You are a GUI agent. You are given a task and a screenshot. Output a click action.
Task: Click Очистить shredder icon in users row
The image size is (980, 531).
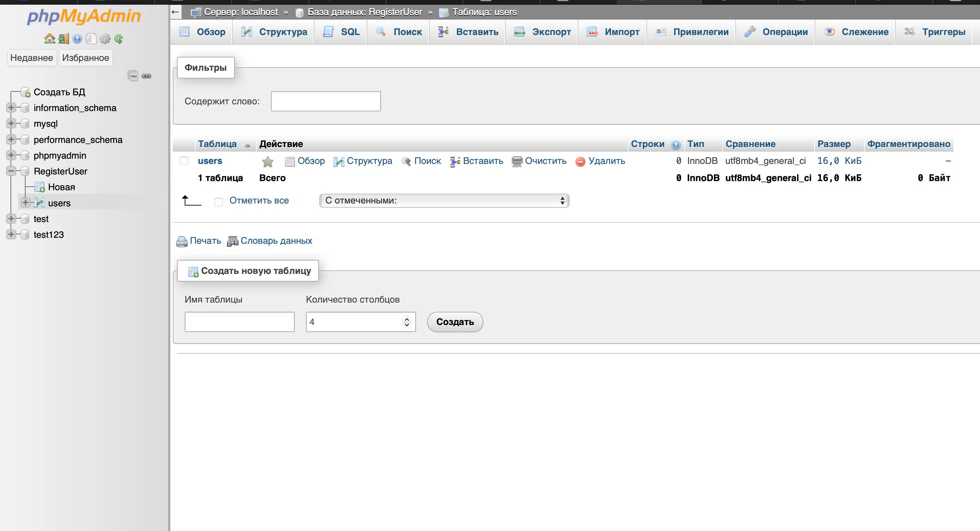click(517, 161)
